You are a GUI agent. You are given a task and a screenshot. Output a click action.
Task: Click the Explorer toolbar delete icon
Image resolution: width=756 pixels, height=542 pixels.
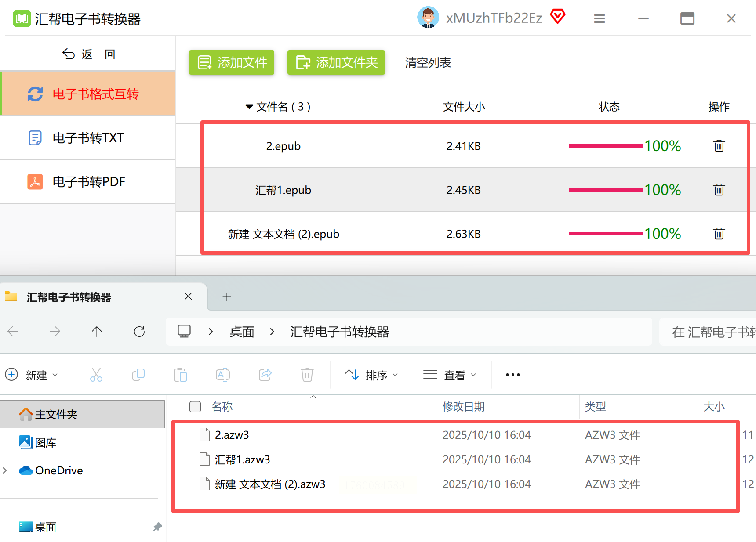coord(307,375)
